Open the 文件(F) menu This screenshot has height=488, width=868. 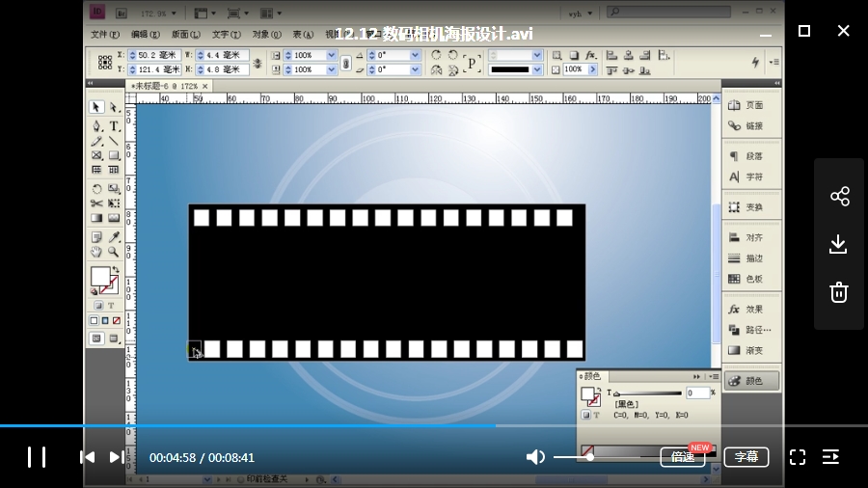[105, 35]
